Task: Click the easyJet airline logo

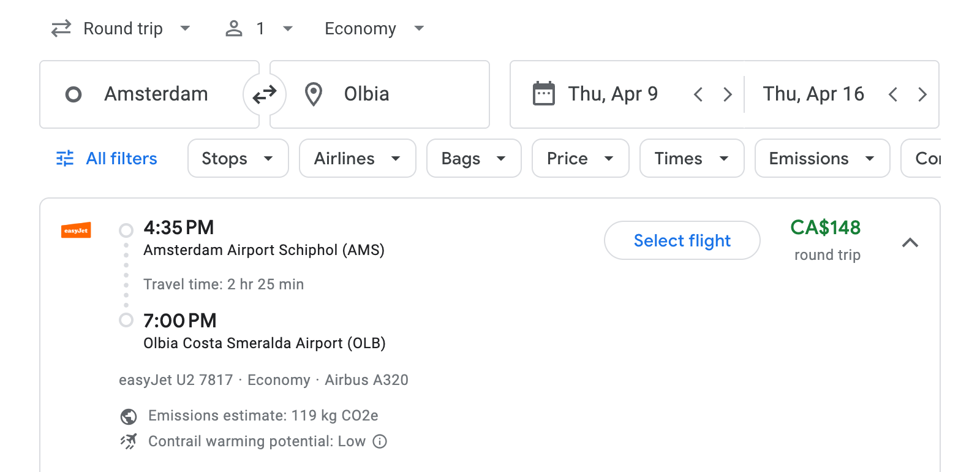Action: point(76,230)
